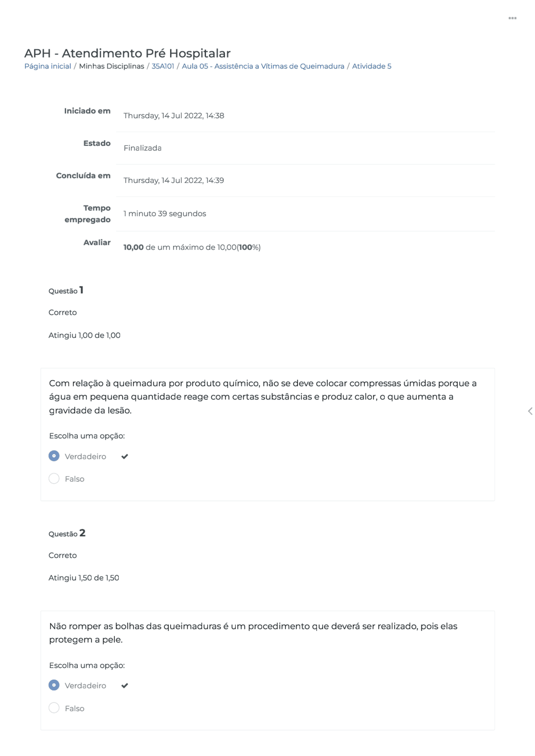Click the burn blisters question text
The height and width of the screenshot is (756, 535).
[x=253, y=633]
